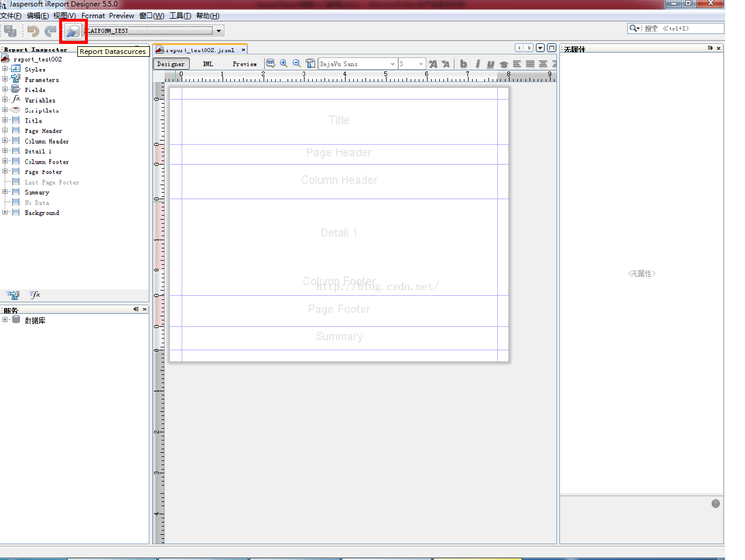Click the parameters icon below inspector
The width and height of the screenshot is (745, 560).
click(x=13, y=295)
